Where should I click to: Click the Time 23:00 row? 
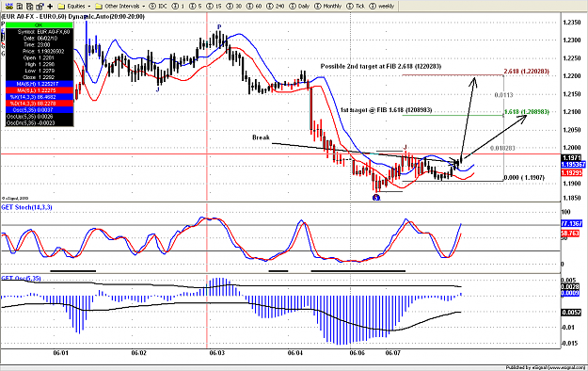[39, 44]
